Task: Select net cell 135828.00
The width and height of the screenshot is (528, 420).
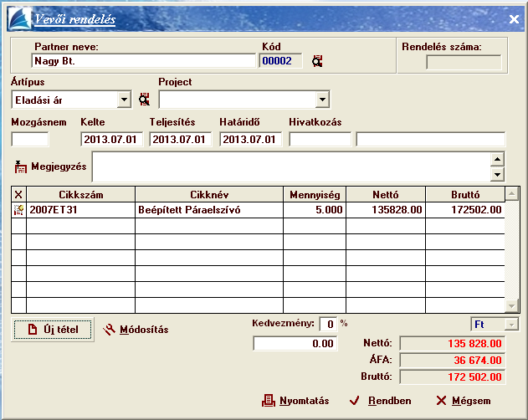Action: coord(386,210)
